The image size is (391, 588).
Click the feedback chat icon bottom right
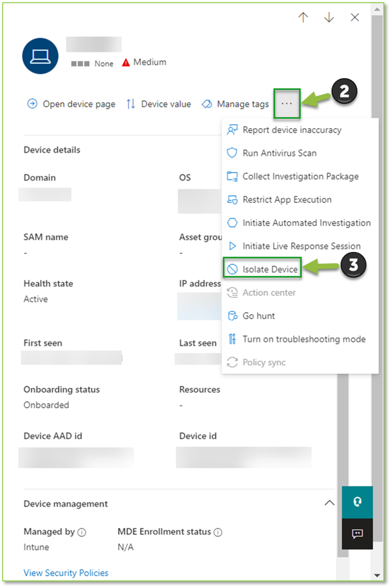[357, 534]
